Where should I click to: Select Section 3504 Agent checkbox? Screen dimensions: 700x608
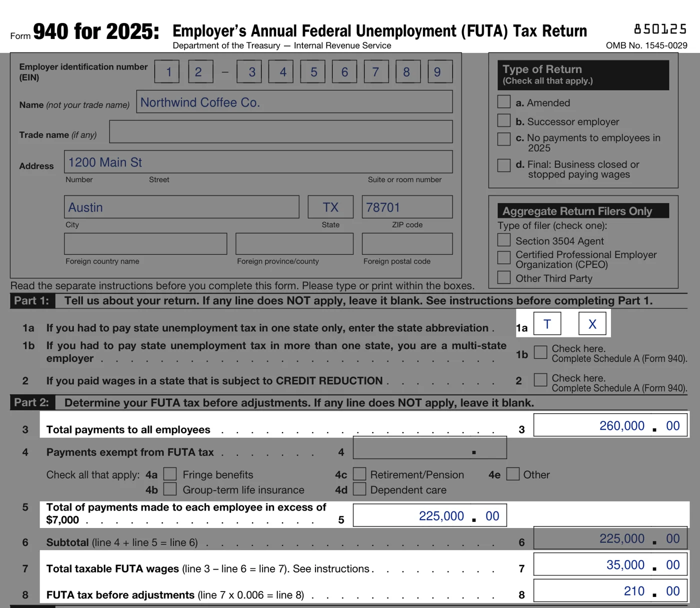pyautogui.click(x=504, y=240)
